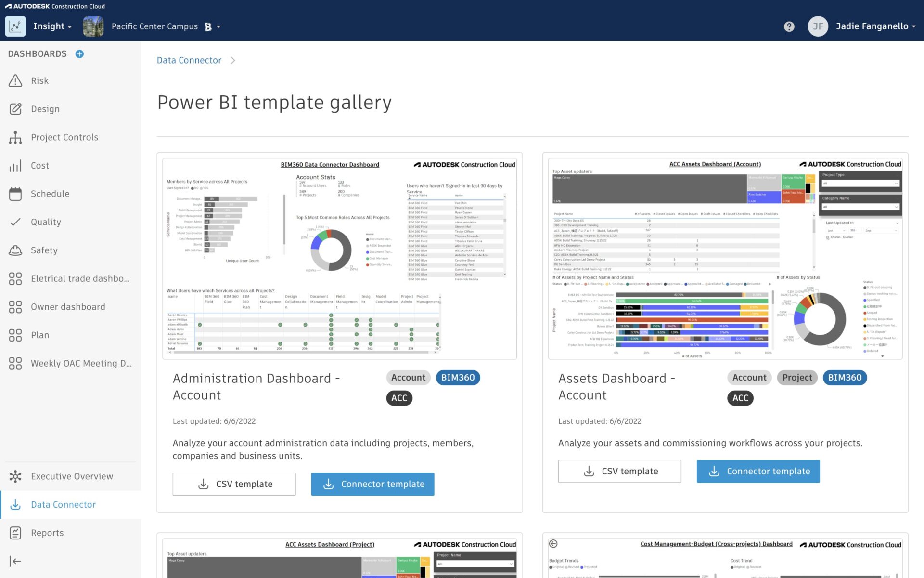
Task: Click ACC tag on Administration Dashboard card
Action: point(399,398)
